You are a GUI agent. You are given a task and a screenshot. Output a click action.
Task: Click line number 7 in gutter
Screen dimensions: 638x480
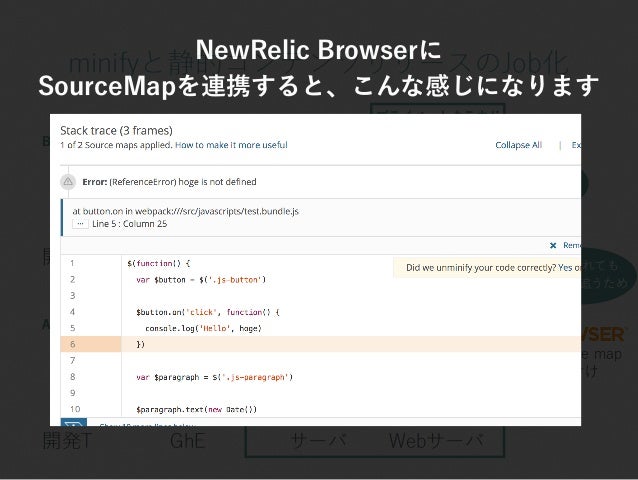click(x=72, y=360)
